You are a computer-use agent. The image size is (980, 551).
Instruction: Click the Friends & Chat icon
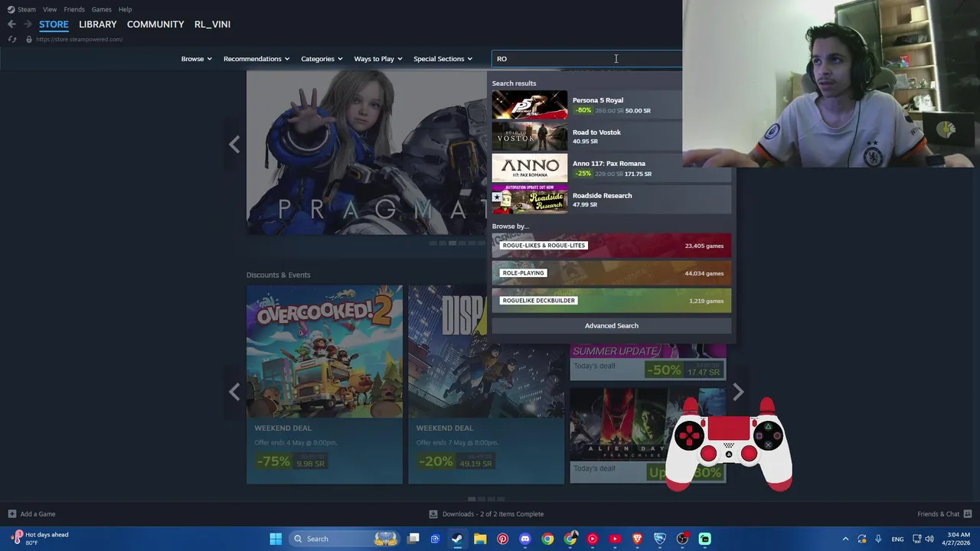point(968,514)
